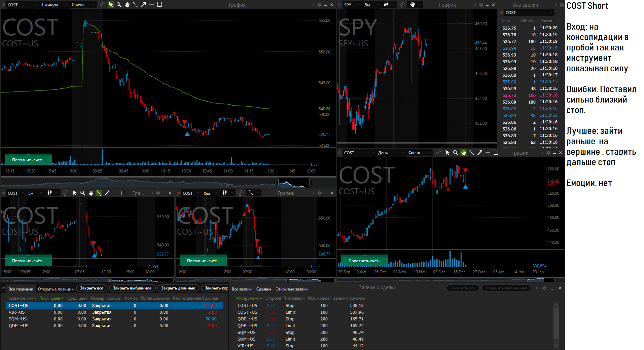Open candlestick type dropdown in SPY chart
Screen dimensions: 644x350
click(389, 5)
